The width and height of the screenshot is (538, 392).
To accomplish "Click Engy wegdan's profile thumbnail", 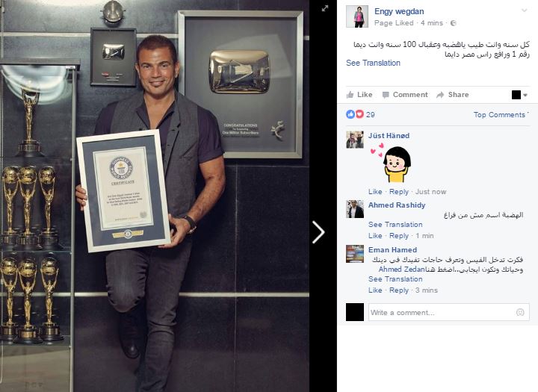I will point(357,16).
